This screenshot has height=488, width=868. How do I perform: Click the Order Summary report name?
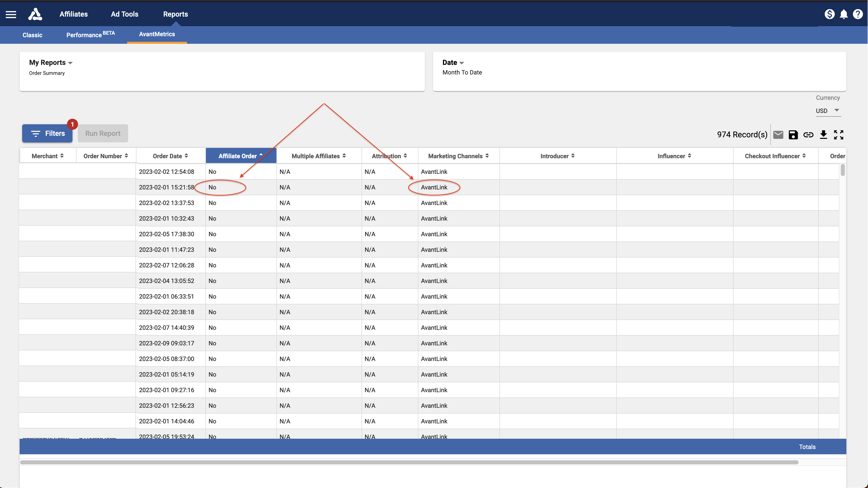[47, 73]
